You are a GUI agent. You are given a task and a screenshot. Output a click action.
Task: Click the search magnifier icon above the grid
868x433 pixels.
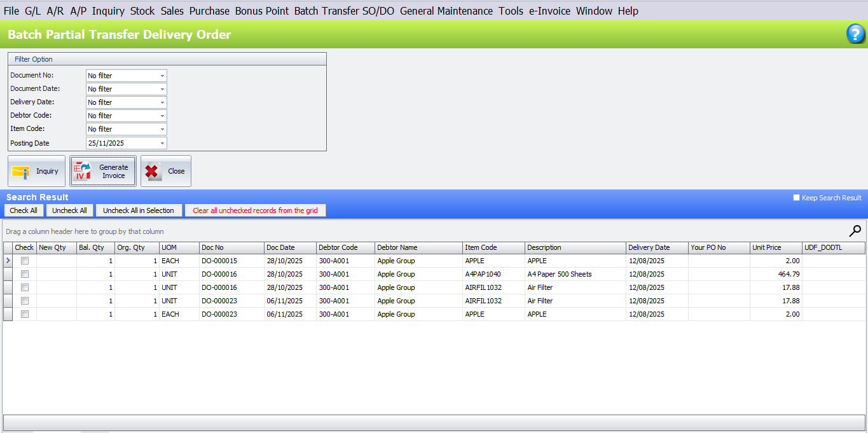tap(855, 231)
